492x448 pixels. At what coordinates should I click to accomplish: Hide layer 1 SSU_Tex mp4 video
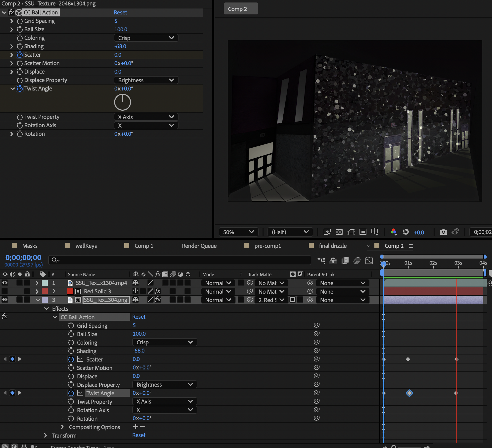(x=5, y=283)
